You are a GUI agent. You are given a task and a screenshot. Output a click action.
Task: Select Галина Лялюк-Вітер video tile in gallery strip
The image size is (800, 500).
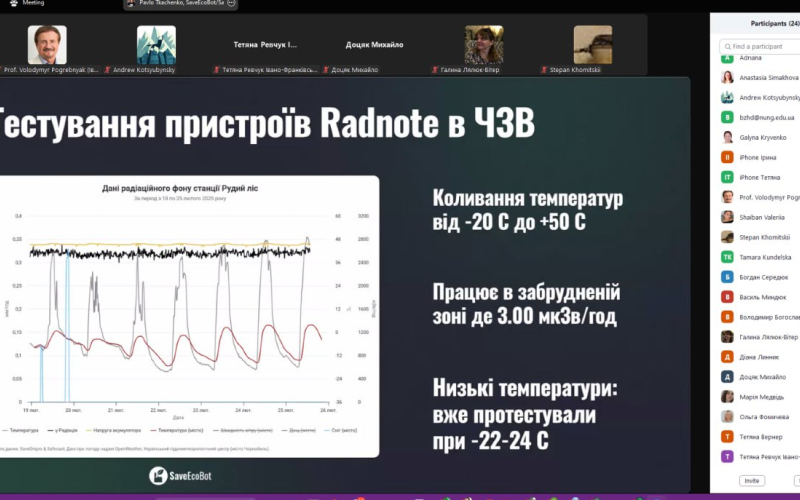484,45
